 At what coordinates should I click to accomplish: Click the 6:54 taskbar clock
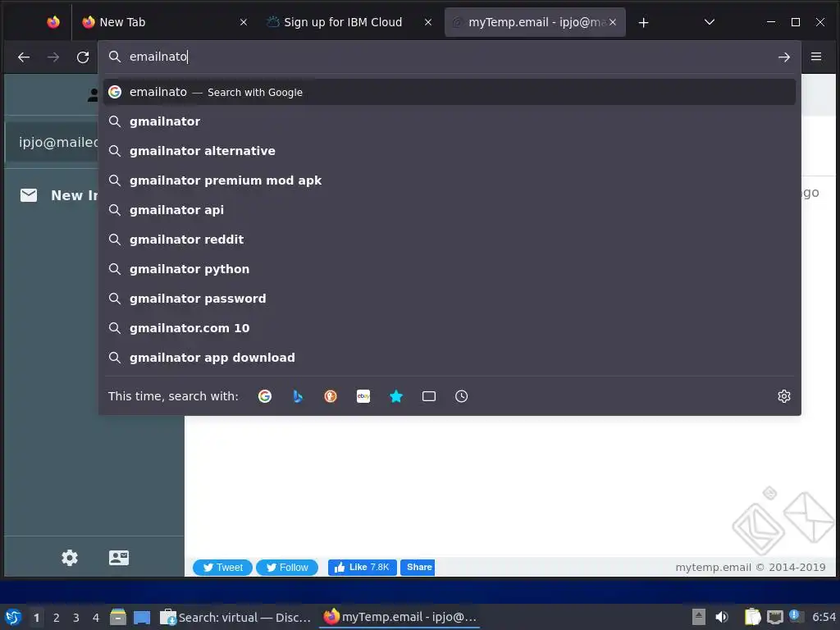tap(824, 617)
